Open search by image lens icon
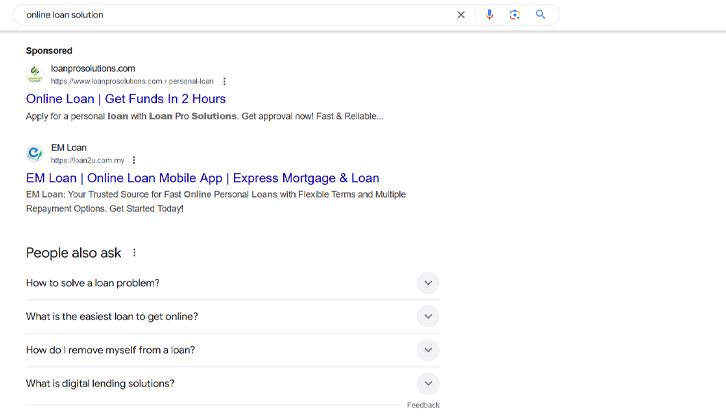This screenshot has height=418, width=726. pos(514,15)
